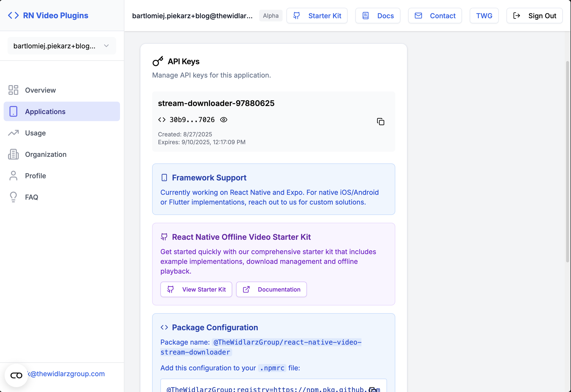
Task: Click the chevron arrow in organization selector
Action: [x=106, y=46]
